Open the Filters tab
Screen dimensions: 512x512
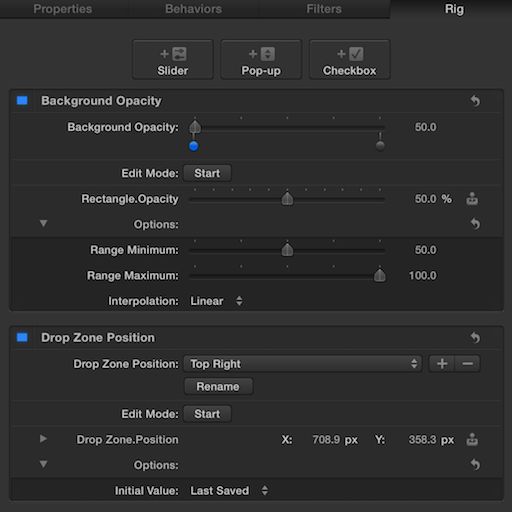tap(324, 9)
